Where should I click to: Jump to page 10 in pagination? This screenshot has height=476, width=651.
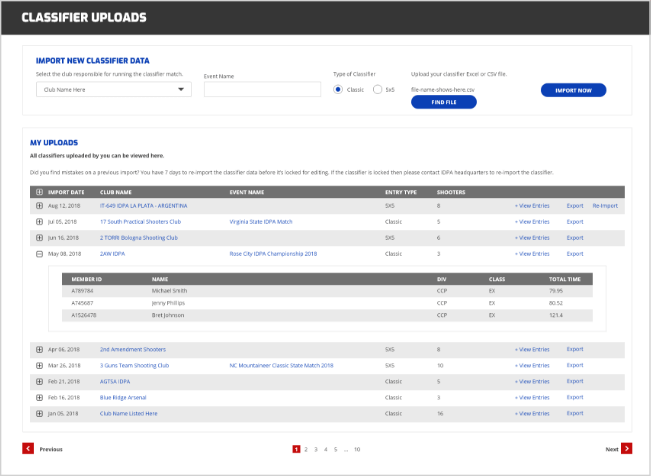pos(356,449)
